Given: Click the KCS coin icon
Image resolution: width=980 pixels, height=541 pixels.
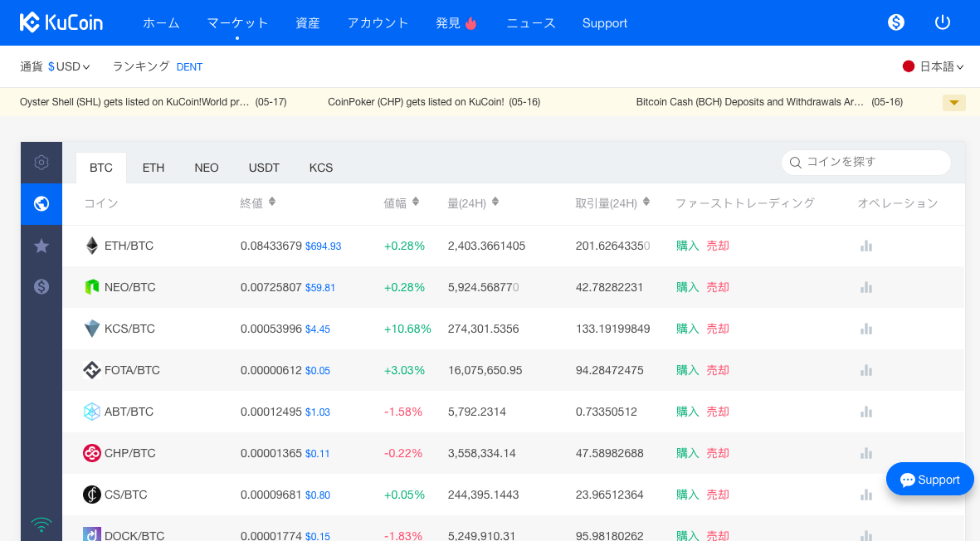Looking at the screenshot, I should 92,329.
